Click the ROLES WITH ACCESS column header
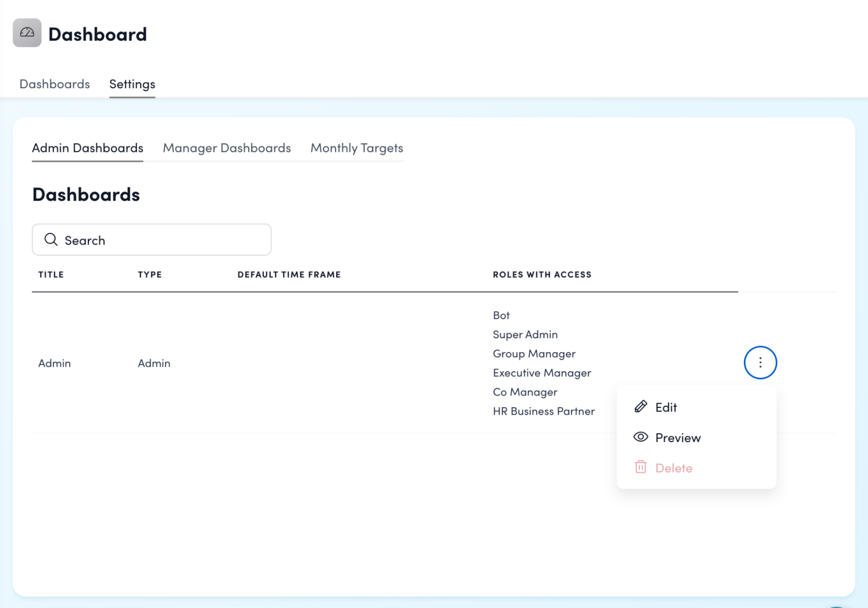This screenshot has height=608, width=868. point(542,274)
